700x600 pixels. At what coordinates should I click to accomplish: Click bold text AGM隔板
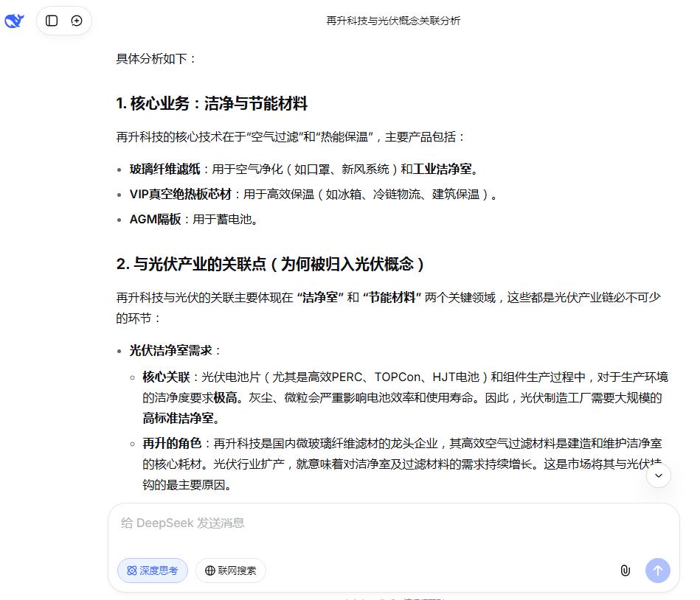155,219
